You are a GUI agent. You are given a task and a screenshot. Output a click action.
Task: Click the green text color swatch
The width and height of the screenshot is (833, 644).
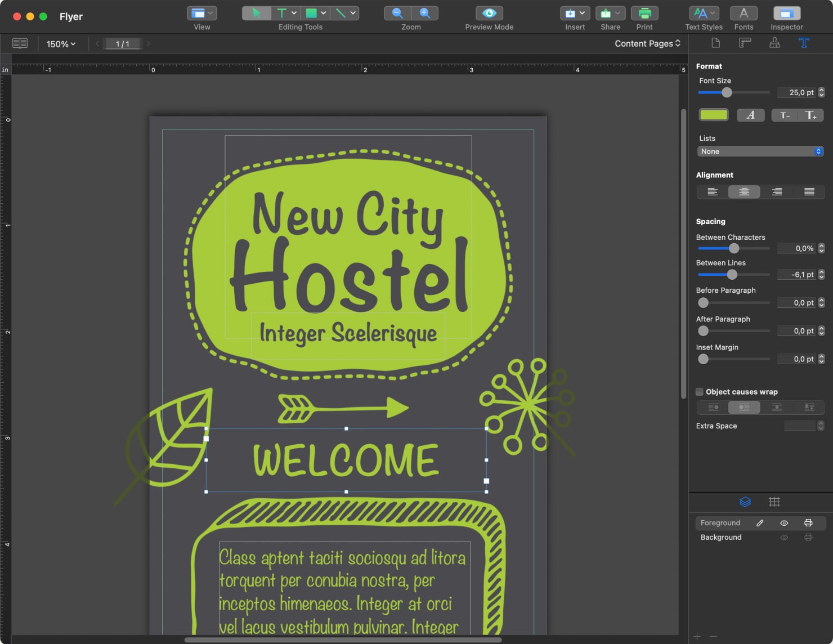point(714,115)
